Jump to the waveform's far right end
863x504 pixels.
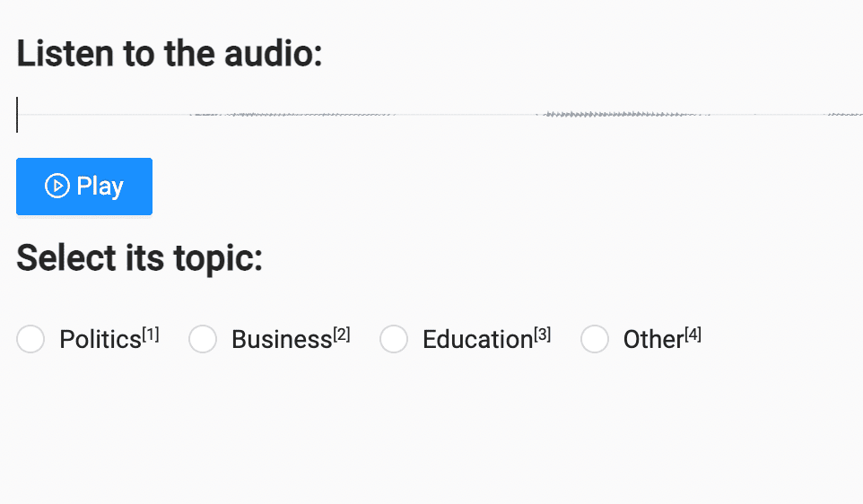857,115
